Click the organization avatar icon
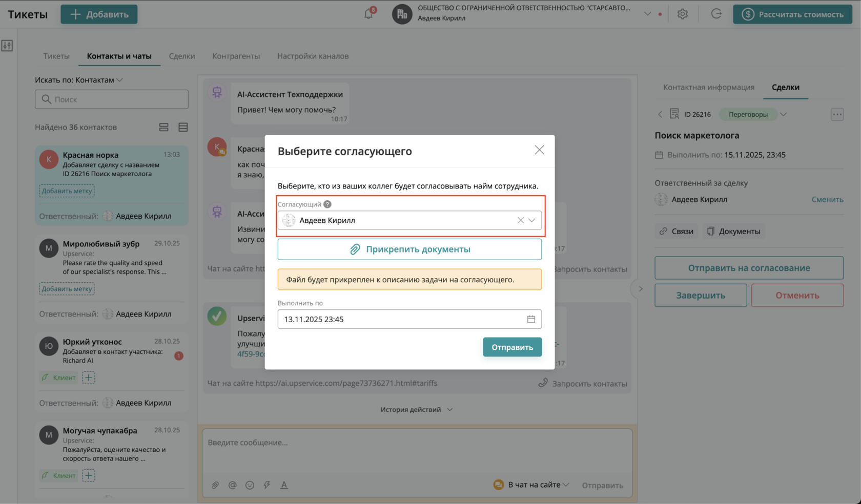Screen dimensions: 861x504 (x=402, y=14)
